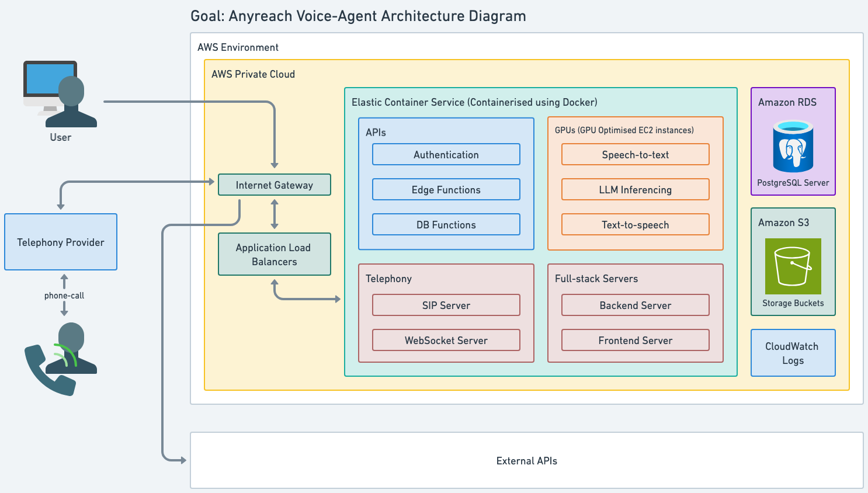Click the External APIs box
The width and height of the screenshot is (868, 493).
click(x=527, y=460)
